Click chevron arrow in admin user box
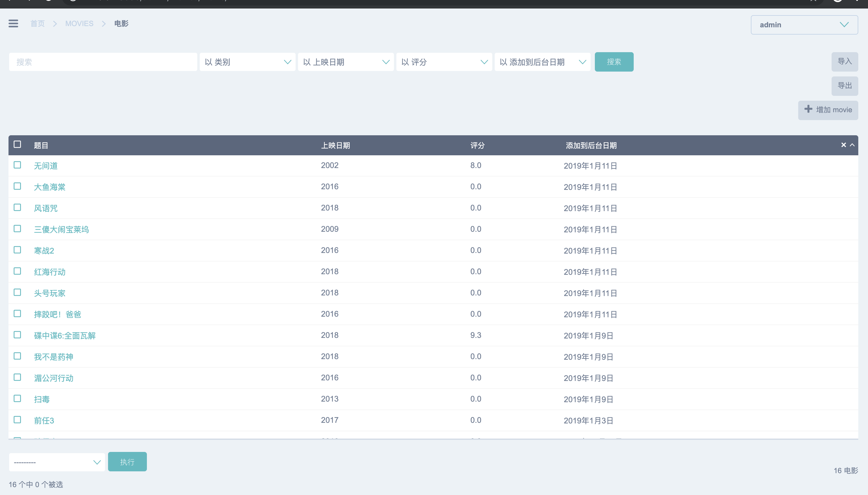Image resolution: width=868 pixels, height=495 pixels. click(x=844, y=25)
